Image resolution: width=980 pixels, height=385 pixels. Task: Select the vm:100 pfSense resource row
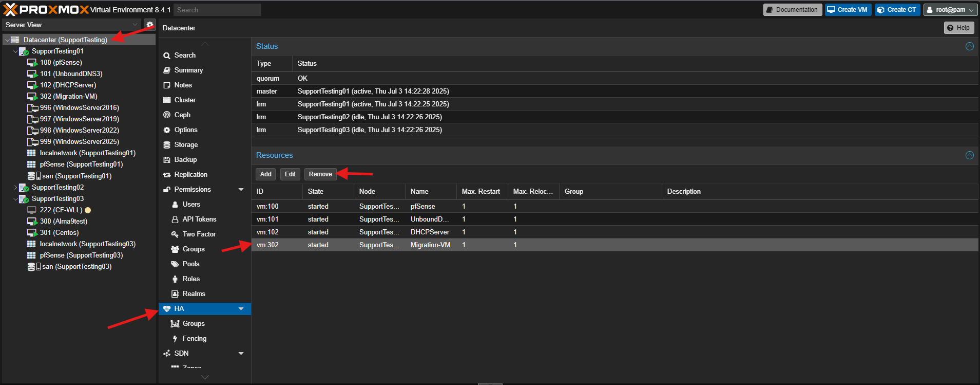pos(615,207)
